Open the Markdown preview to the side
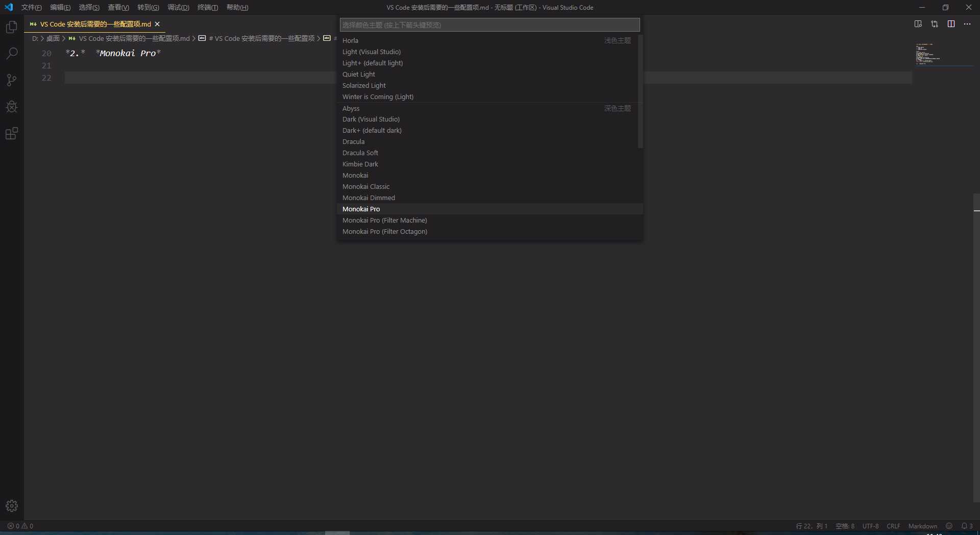Viewport: 980px width, 535px height. pyautogui.click(x=918, y=24)
